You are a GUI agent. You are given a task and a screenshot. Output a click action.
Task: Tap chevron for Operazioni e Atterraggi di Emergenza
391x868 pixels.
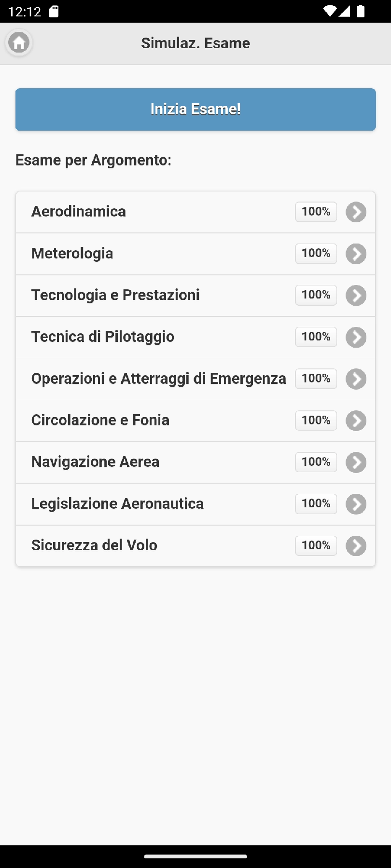356,379
